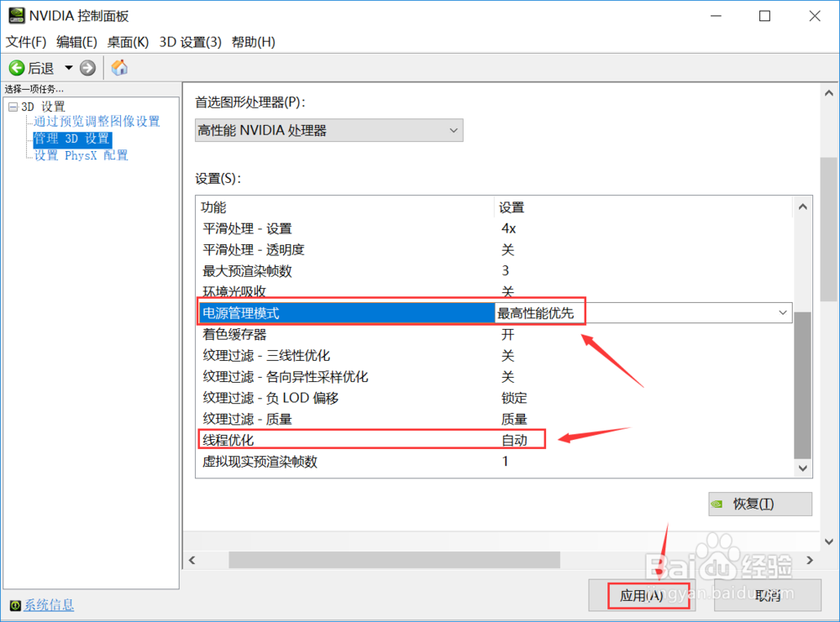This screenshot has width=840, height=622.
Task: Click the 4x antialiasing value
Action: tap(508, 228)
